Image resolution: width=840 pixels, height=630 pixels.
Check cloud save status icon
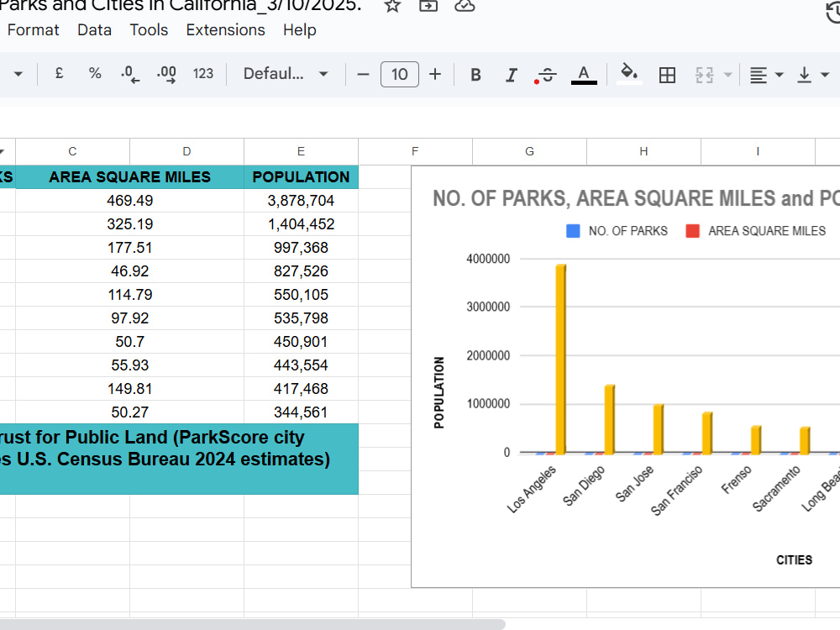465,5
